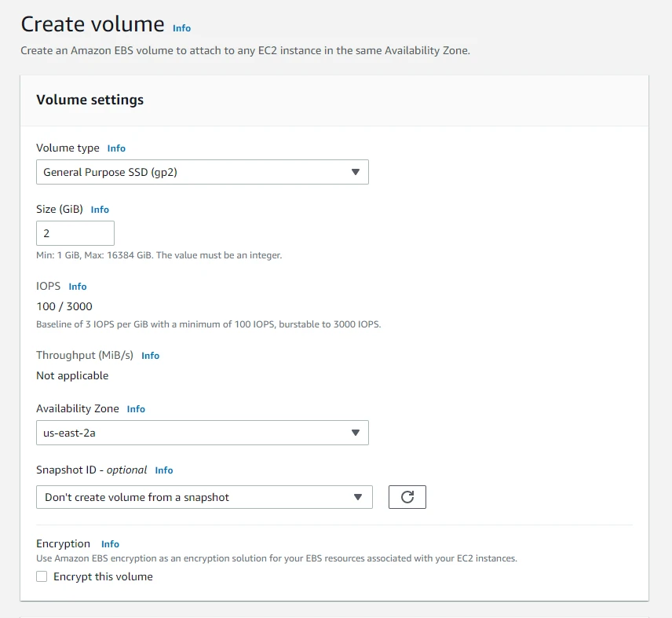672x618 pixels.
Task: Open Info link for Throughput (MiB/s)
Action: click(x=150, y=356)
